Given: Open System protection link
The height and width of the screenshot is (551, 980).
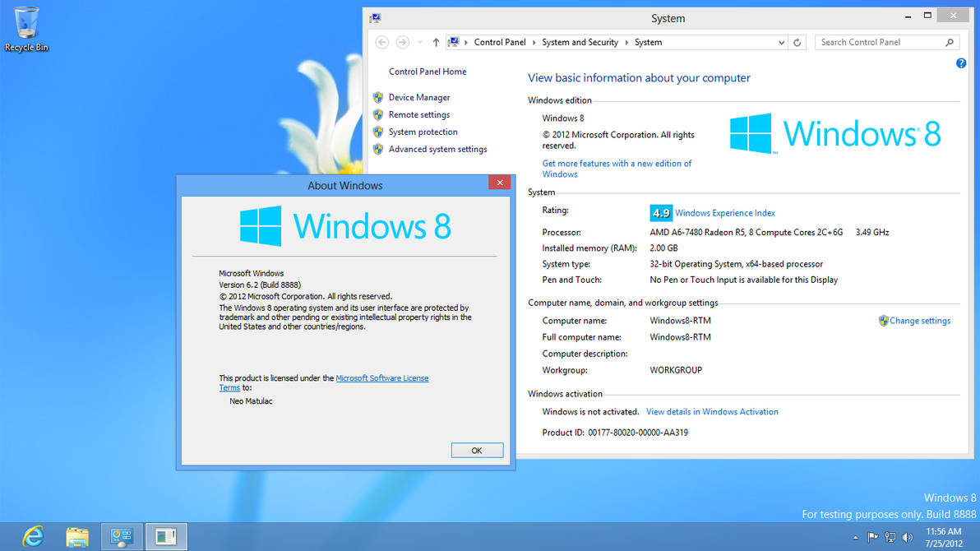Looking at the screenshot, I should (x=423, y=132).
